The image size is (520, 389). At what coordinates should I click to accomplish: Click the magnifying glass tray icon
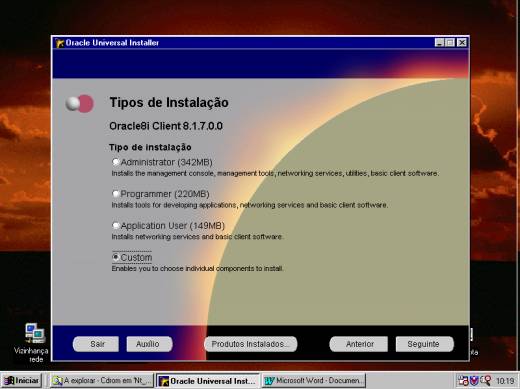point(485,381)
